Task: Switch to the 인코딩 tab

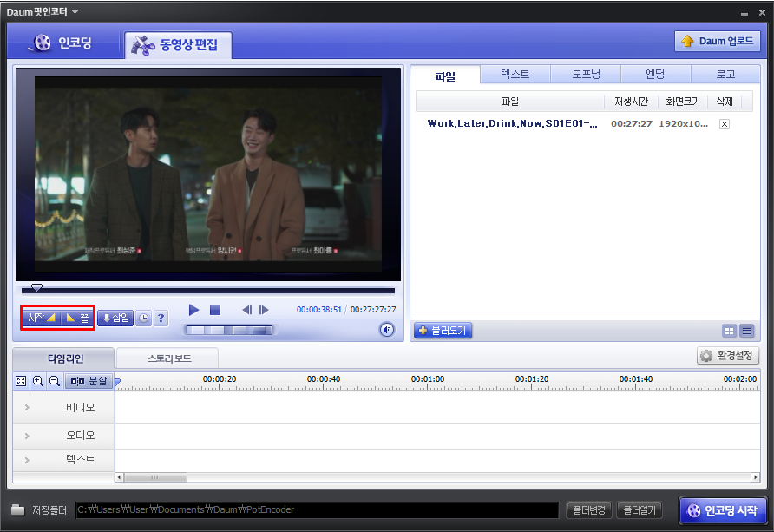Action: 62,43
